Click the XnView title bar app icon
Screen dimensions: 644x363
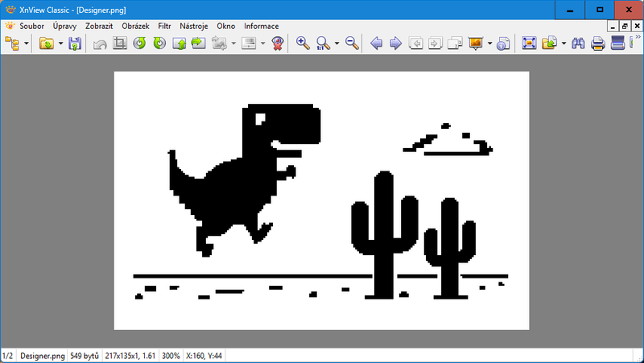(10, 10)
